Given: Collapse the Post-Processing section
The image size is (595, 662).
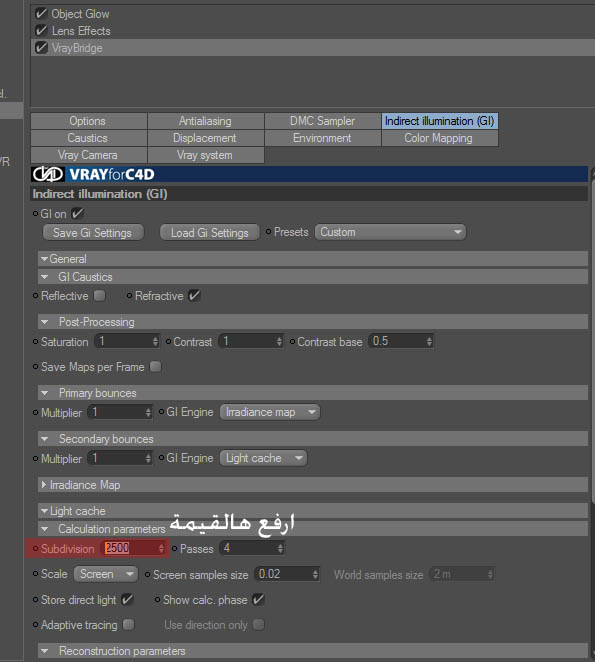Looking at the screenshot, I should click(44, 322).
